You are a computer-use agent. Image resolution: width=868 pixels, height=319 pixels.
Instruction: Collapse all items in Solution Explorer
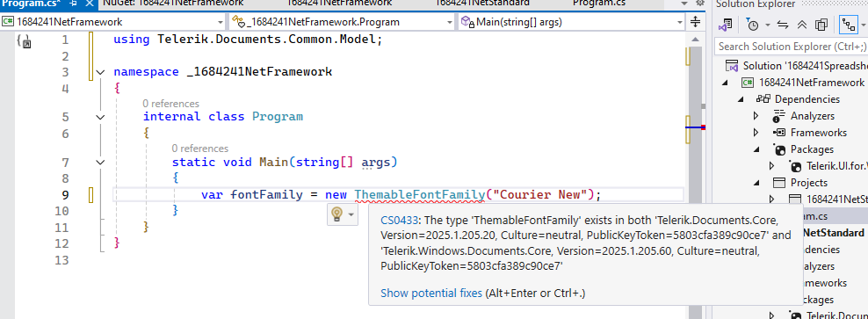tap(801, 25)
